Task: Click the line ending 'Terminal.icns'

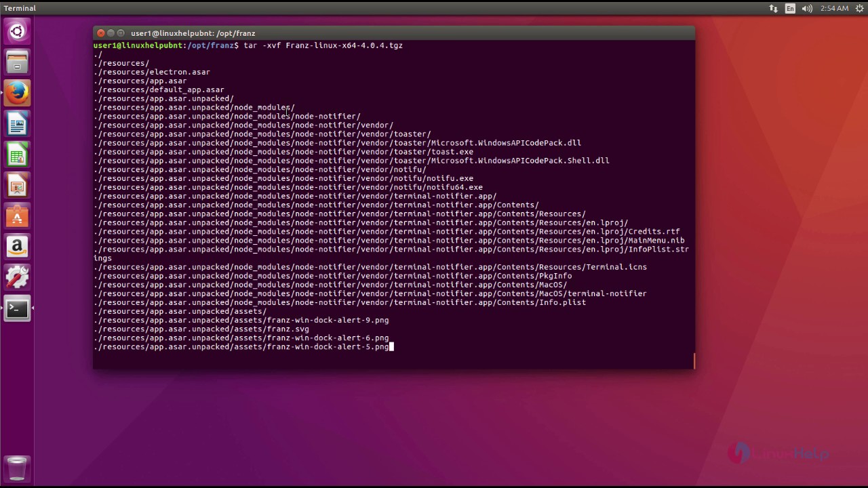Action: coord(370,267)
